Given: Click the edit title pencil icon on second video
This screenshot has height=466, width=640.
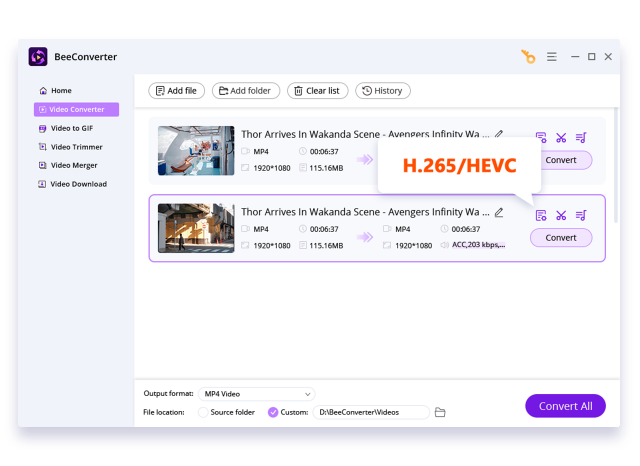Looking at the screenshot, I should [499, 213].
